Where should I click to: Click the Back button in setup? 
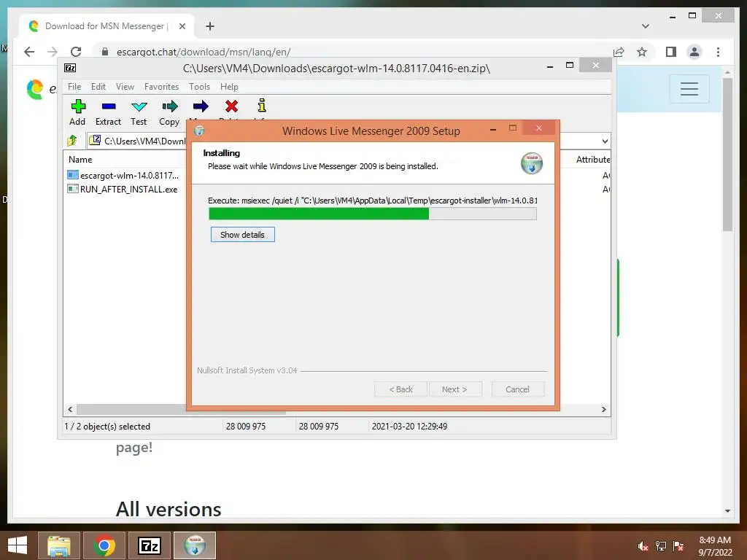pyautogui.click(x=400, y=389)
